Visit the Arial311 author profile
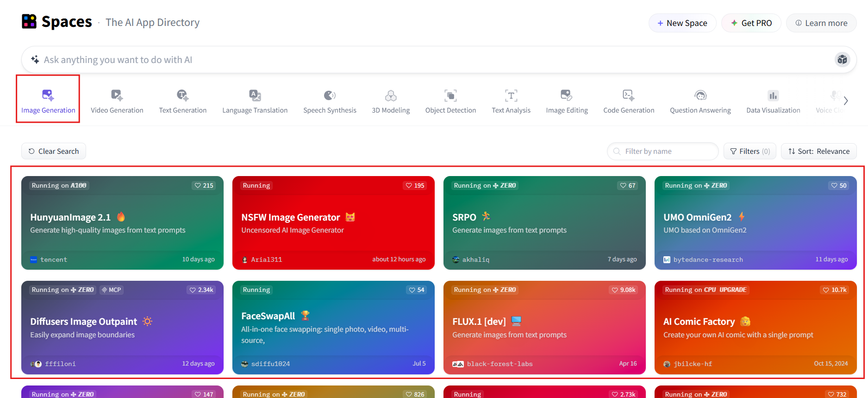This screenshot has width=868, height=398. tap(262, 259)
